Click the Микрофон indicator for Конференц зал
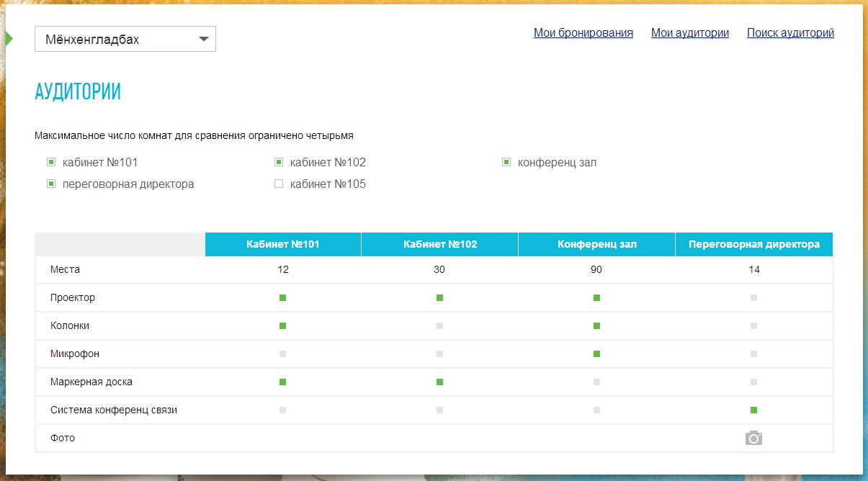Viewport: 868px width, 481px height. 597,354
